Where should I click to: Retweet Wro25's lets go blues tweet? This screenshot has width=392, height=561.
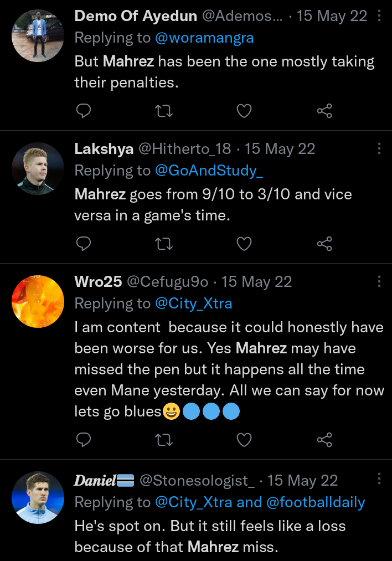pyautogui.click(x=163, y=440)
